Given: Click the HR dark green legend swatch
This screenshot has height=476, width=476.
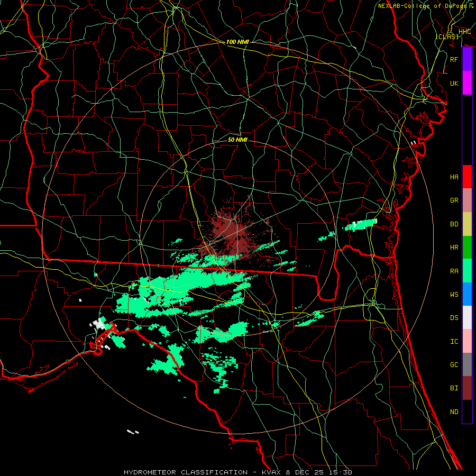Looking at the screenshot, I should 467,248.
